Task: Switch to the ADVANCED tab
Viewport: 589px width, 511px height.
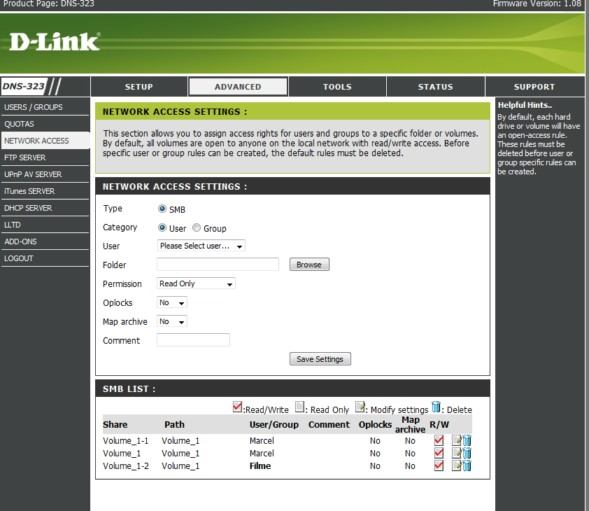Action: click(x=238, y=87)
